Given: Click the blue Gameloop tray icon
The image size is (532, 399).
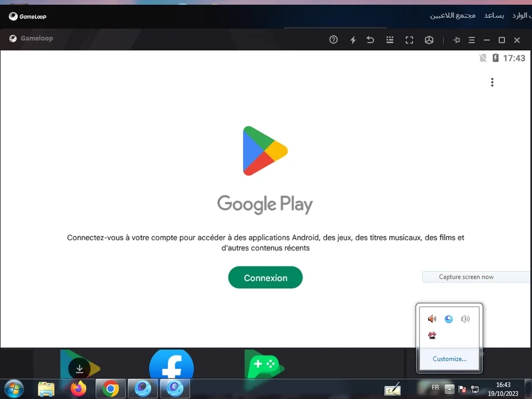Looking at the screenshot, I should (x=449, y=319).
